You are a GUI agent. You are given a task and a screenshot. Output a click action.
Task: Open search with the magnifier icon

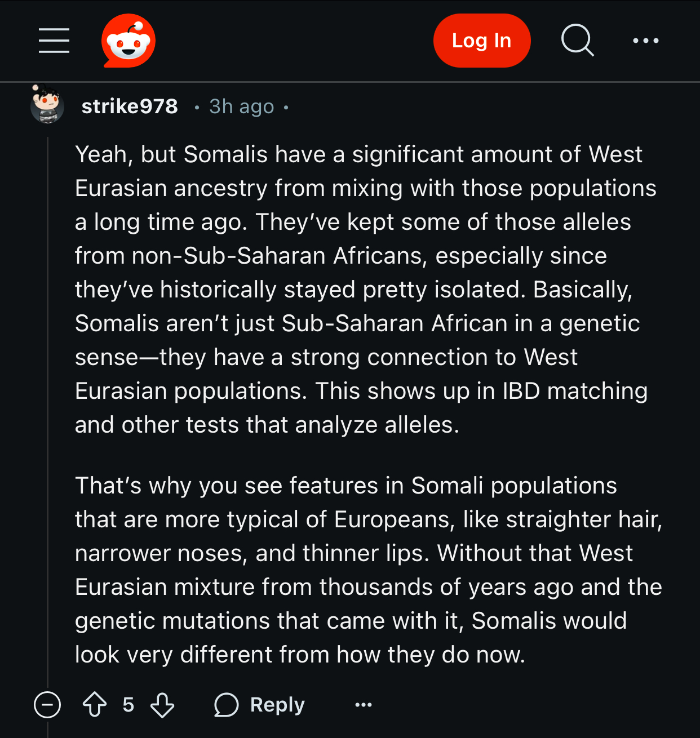click(577, 41)
